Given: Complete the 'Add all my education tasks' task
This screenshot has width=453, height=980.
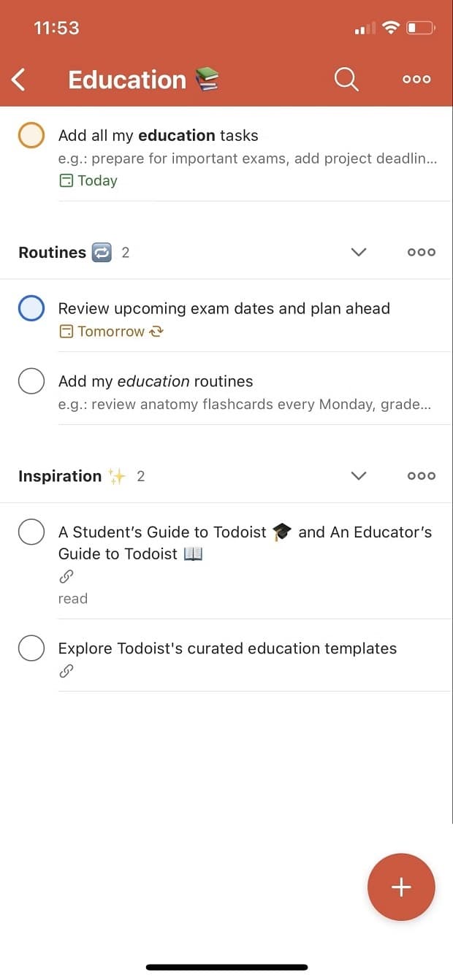Looking at the screenshot, I should (x=31, y=135).
